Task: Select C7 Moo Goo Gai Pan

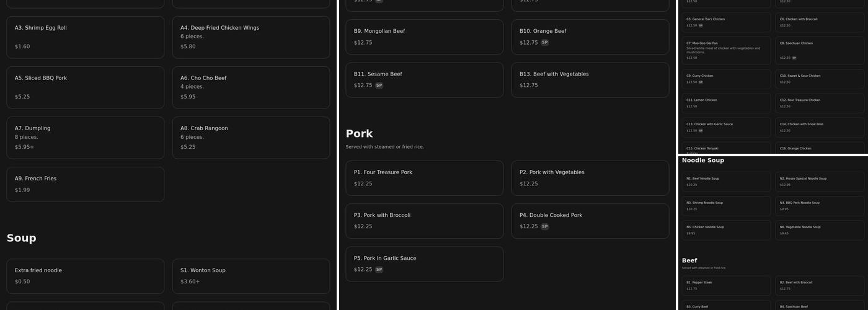Action: click(727, 50)
